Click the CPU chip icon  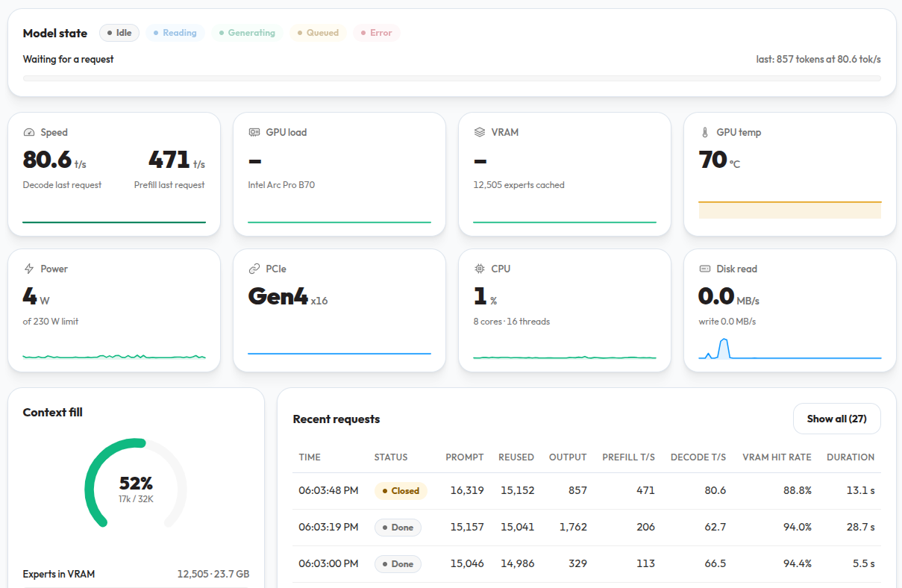(x=479, y=269)
